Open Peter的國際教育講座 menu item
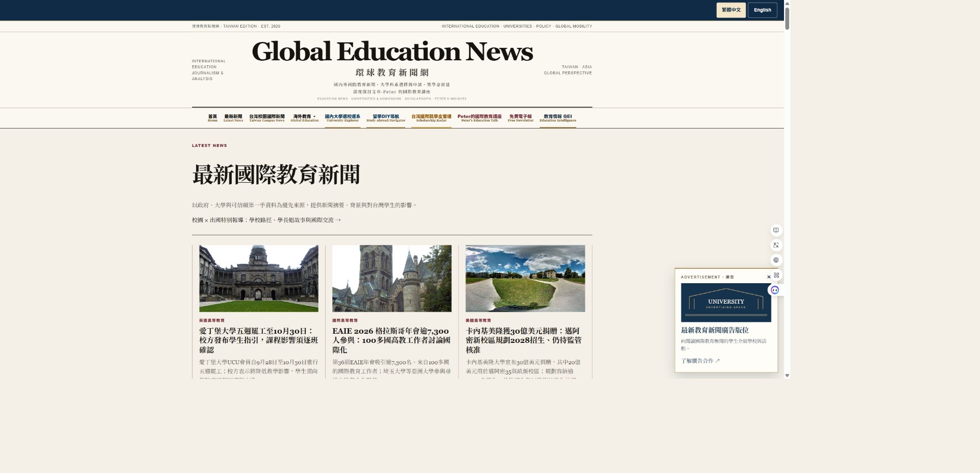Viewport: 980px width, 473px height. pyautogui.click(x=479, y=118)
